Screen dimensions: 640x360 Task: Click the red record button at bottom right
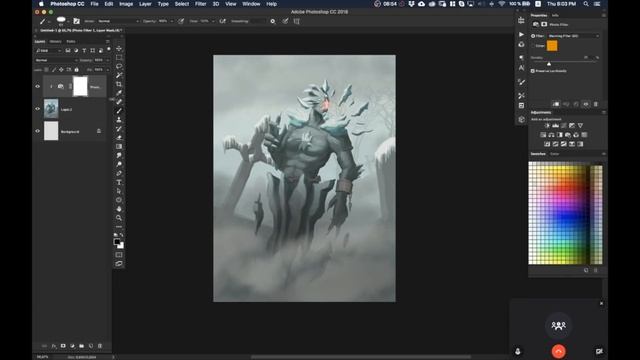[x=558, y=351]
